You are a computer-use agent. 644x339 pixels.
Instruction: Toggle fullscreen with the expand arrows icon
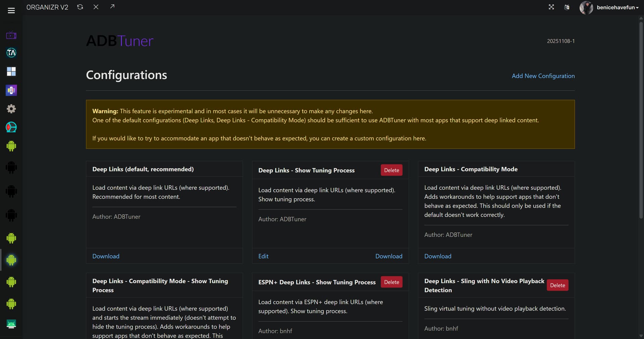click(x=551, y=7)
